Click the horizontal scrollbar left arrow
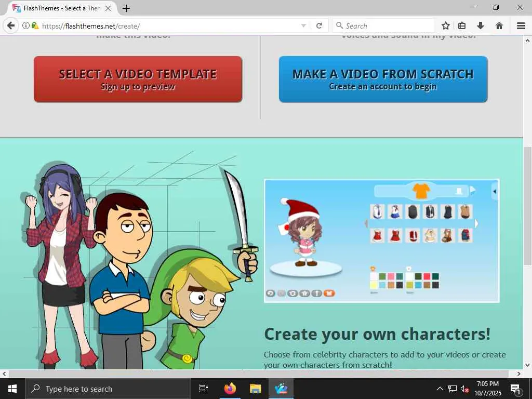532x399 pixels. [x=4, y=374]
